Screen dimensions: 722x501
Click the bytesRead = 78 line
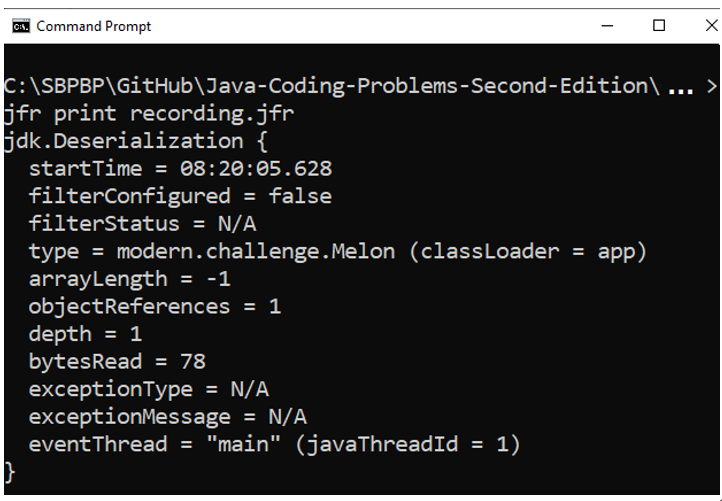(x=117, y=362)
